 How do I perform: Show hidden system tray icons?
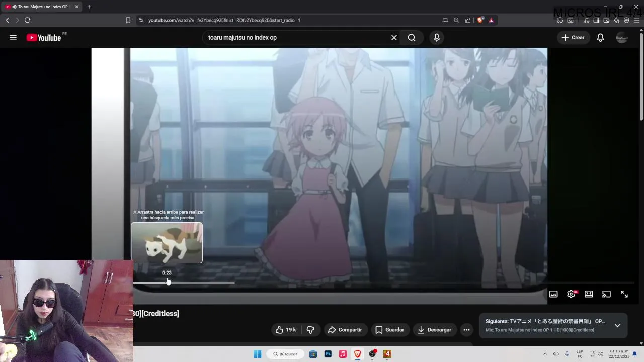click(545, 354)
